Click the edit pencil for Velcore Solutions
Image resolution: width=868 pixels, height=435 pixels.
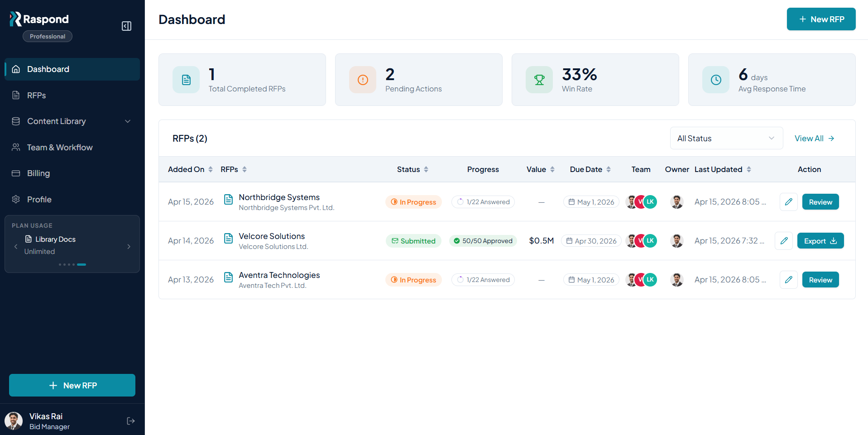point(783,241)
